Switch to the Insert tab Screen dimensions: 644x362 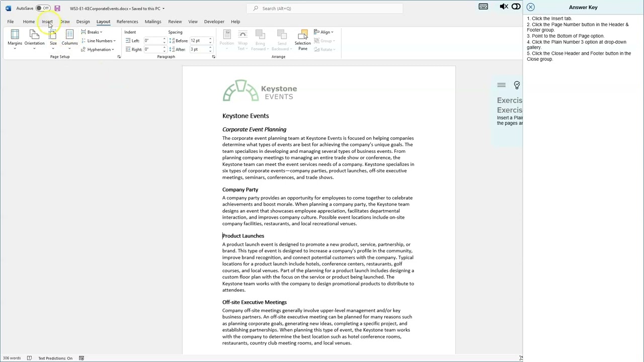(47, 22)
